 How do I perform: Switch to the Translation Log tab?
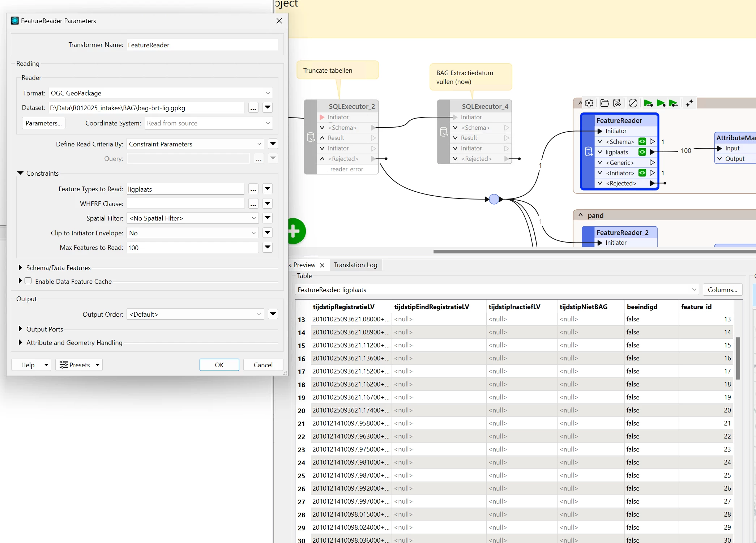pyautogui.click(x=355, y=265)
